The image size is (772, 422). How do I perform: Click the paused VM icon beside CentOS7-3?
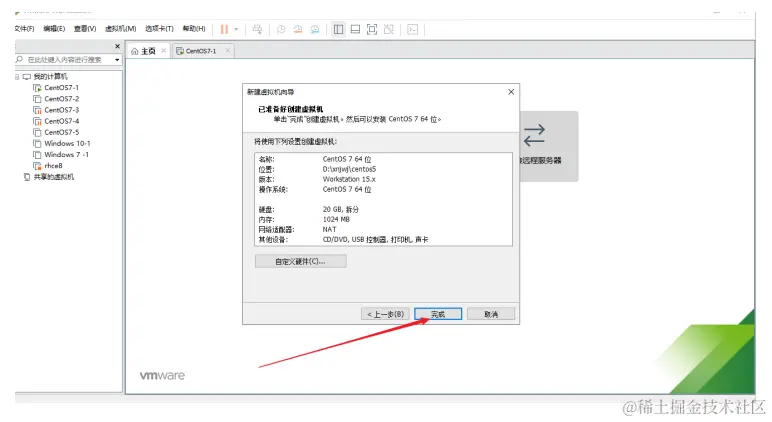[x=37, y=110]
